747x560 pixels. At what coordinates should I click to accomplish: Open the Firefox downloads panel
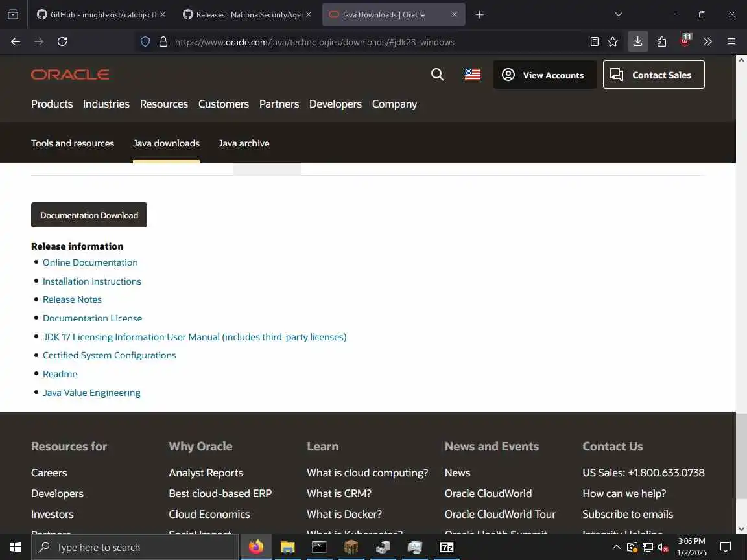pos(638,42)
